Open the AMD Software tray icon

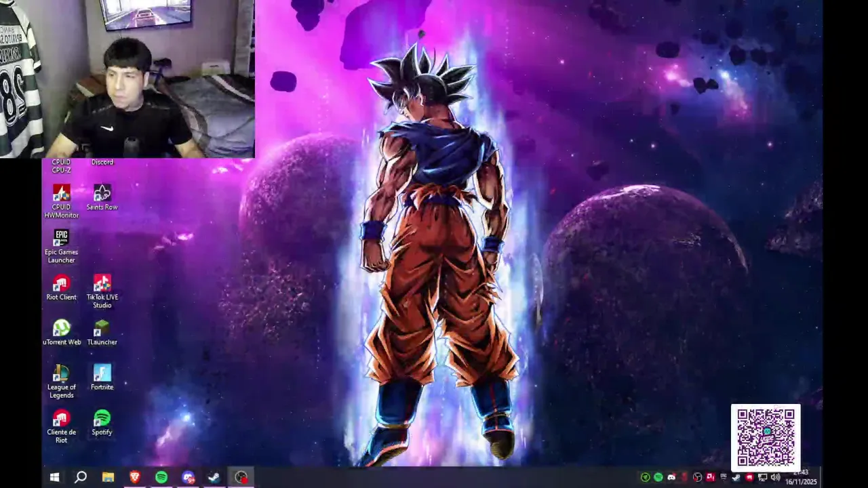tap(711, 477)
